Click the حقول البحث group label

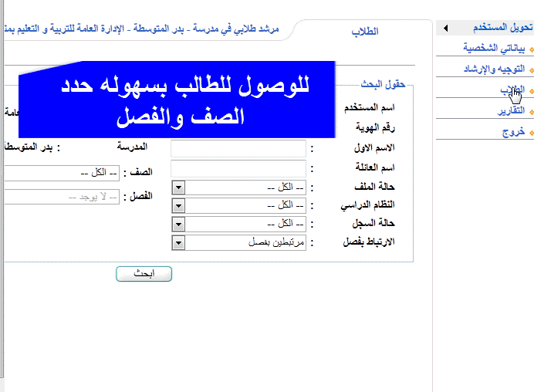tap(383, 84)
